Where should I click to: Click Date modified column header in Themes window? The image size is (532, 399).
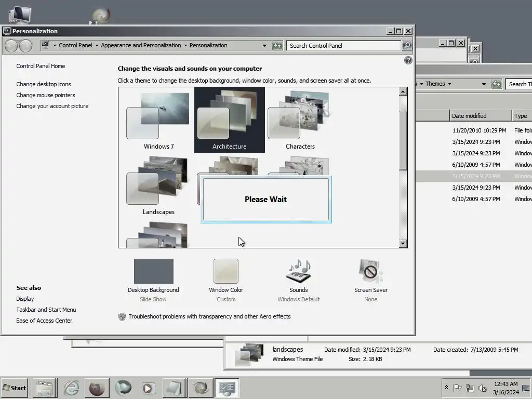481,116
